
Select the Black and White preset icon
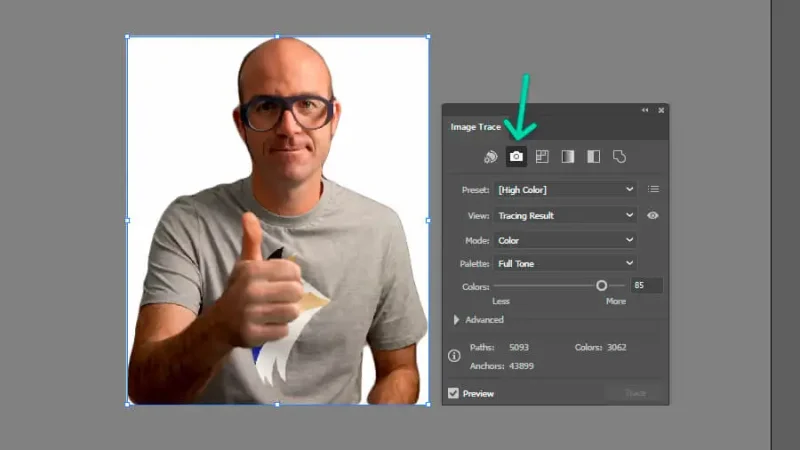click(593, 157)
